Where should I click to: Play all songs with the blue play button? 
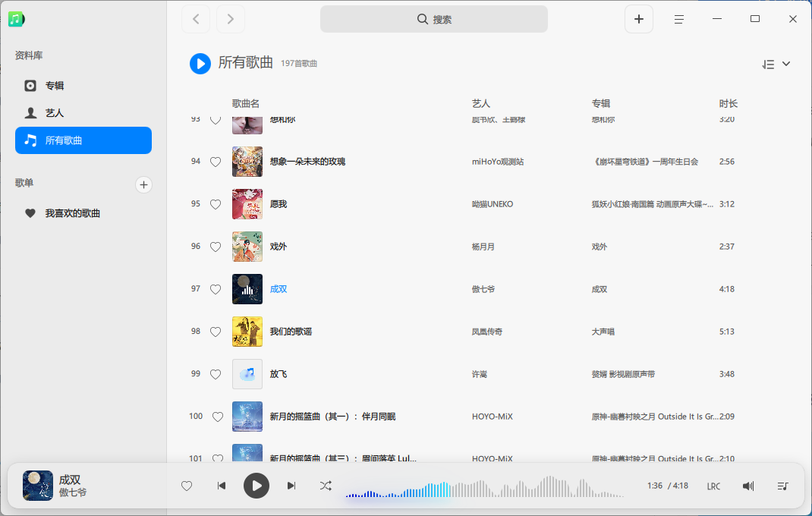click(200, 64)
